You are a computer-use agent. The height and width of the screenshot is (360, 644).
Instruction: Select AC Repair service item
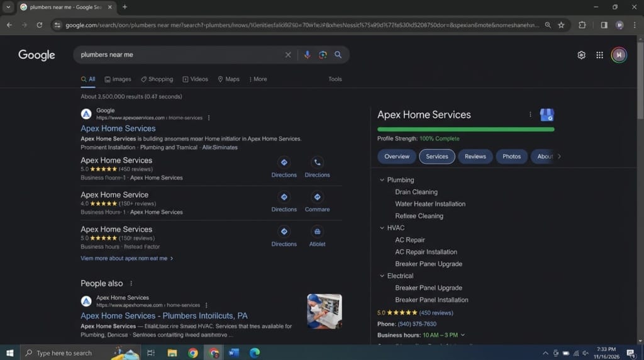pos(410,240)
